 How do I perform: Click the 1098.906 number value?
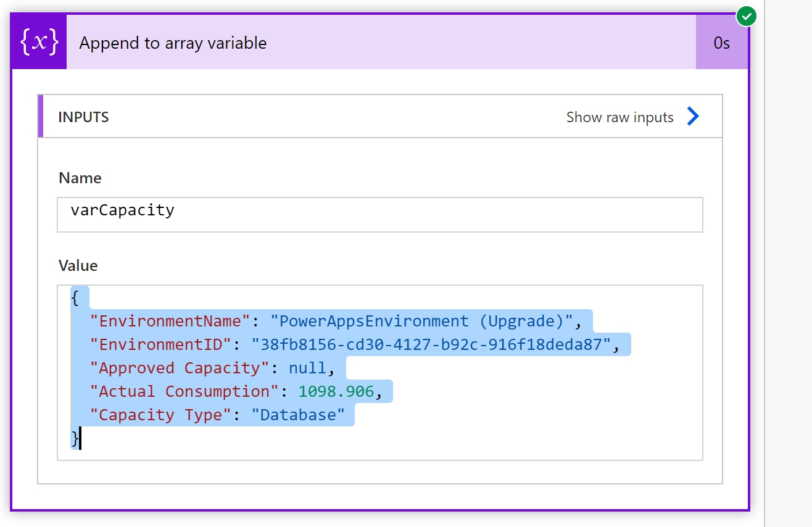pyautogui.click(x=336, y=391)
